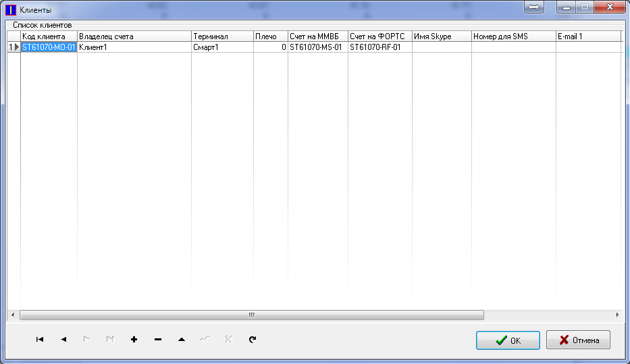
Task: Click the Терминал column header
Action: coord(222,36)
